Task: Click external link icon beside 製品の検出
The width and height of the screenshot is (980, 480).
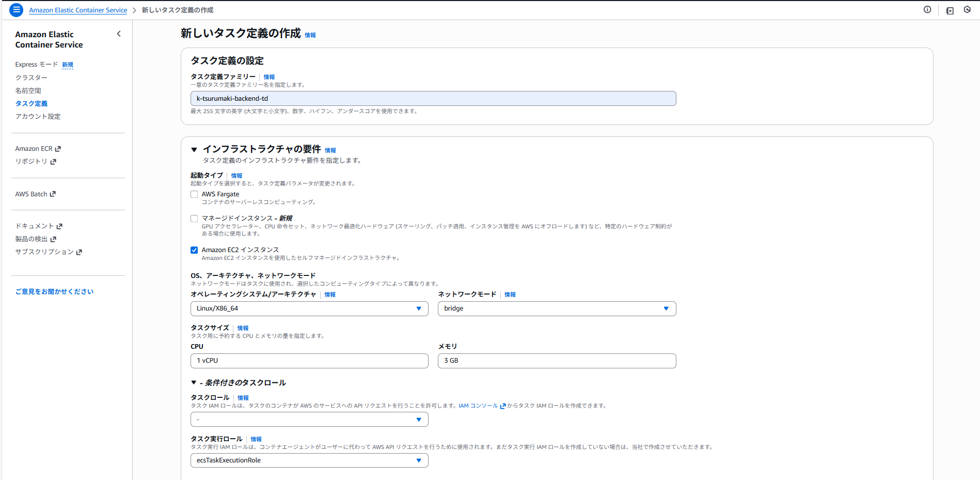Action: [53, 239]
